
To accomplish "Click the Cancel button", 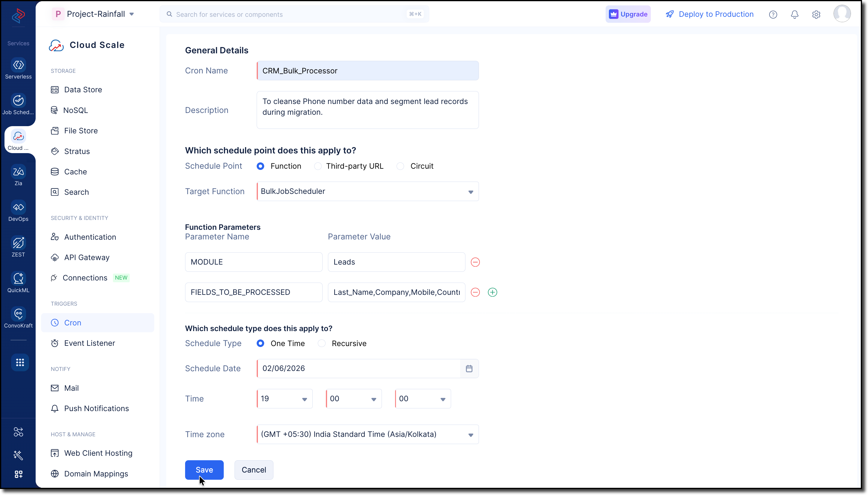I will point(253,470).
